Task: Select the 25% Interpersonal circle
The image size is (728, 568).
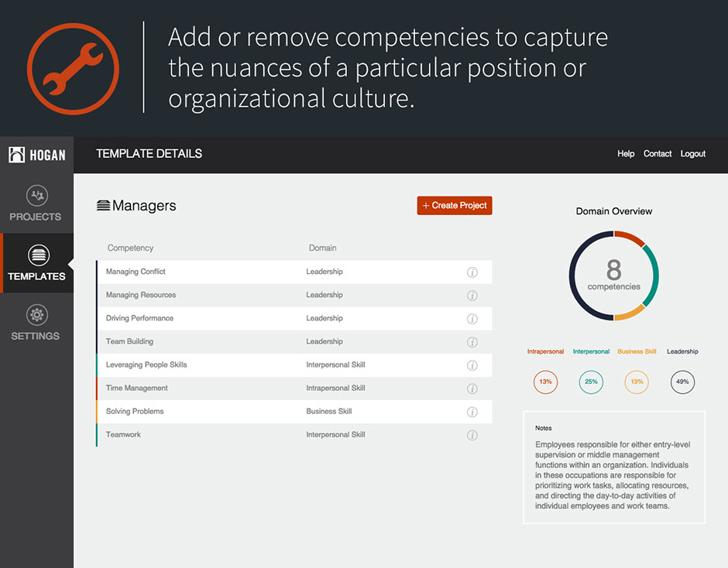Action: [x=591, y=382]
